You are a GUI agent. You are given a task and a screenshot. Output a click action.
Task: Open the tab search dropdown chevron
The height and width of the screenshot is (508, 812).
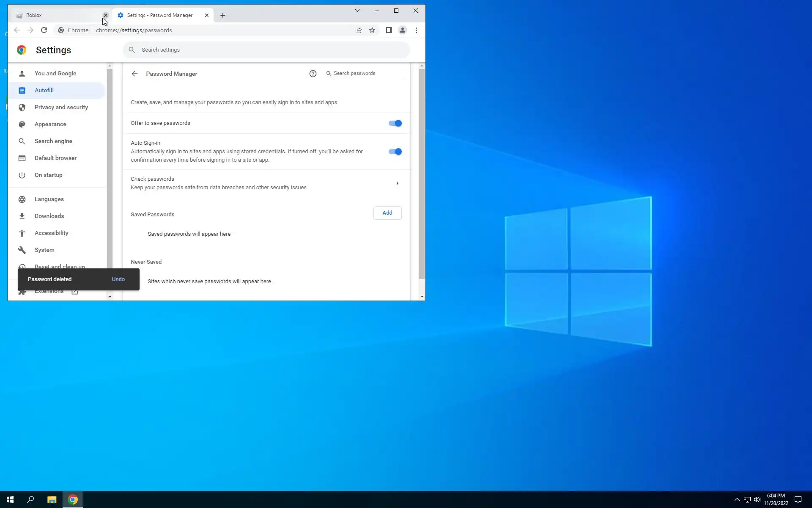click(357, 11)
